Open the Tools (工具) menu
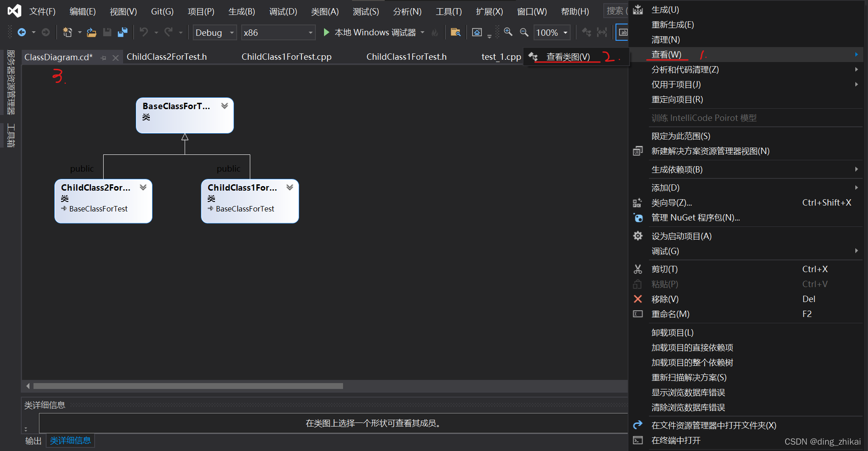This screenshot has width=868, height=451. (x=449, y=11)
